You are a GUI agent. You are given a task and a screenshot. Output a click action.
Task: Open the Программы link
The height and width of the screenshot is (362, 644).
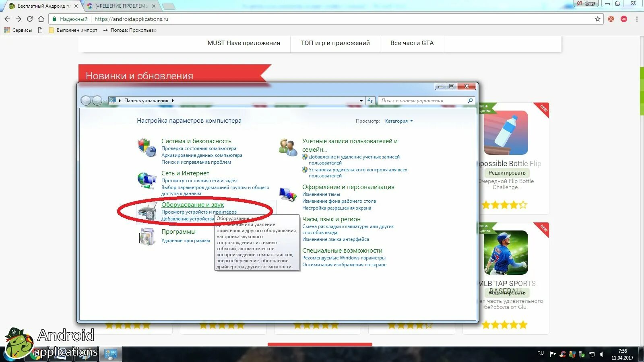pos(178,232)
